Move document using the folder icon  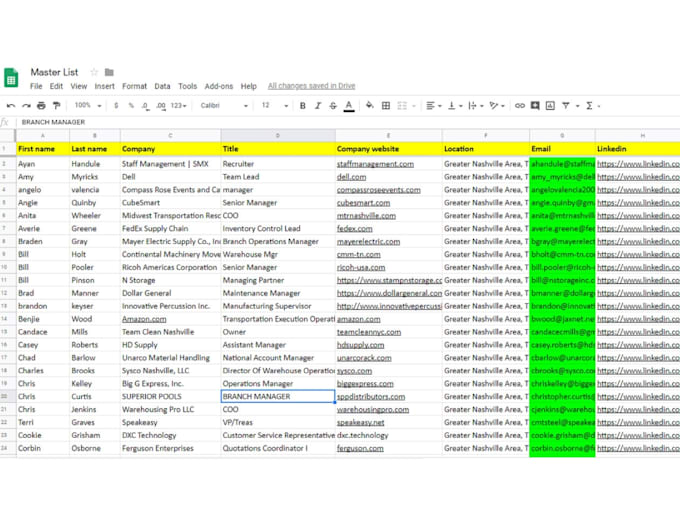109,72
